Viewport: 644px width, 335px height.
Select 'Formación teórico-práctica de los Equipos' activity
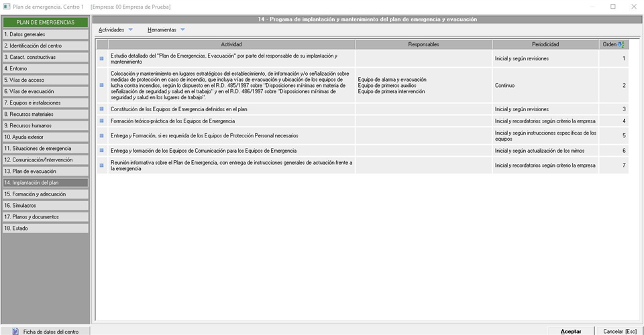pyautogui.click(x=231, y=121)
